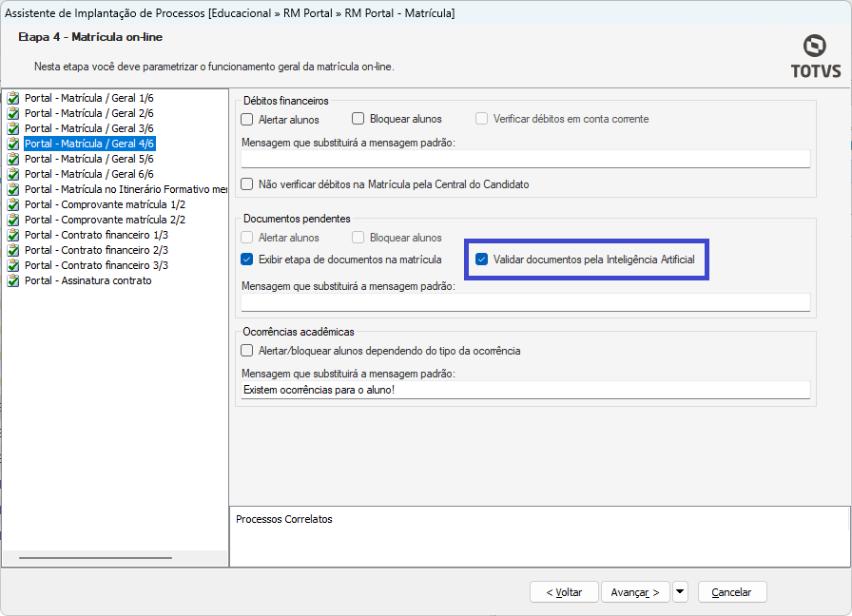Check Alertar/bloquear alunos dependendo do tipo da ocorrência

(x=246, y=351)
